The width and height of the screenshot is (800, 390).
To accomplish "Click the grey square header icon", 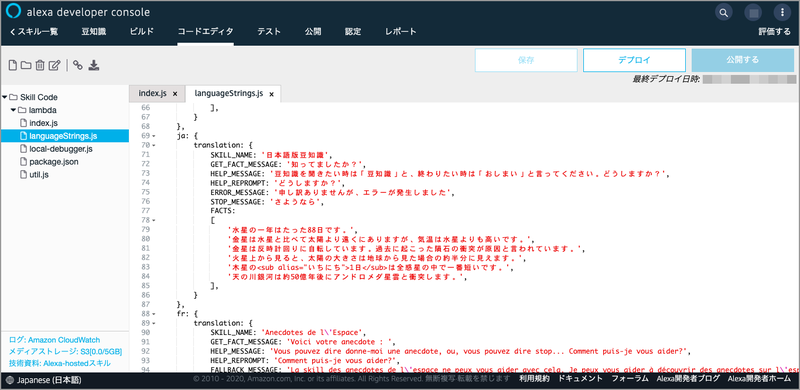I will coord(753,12).
